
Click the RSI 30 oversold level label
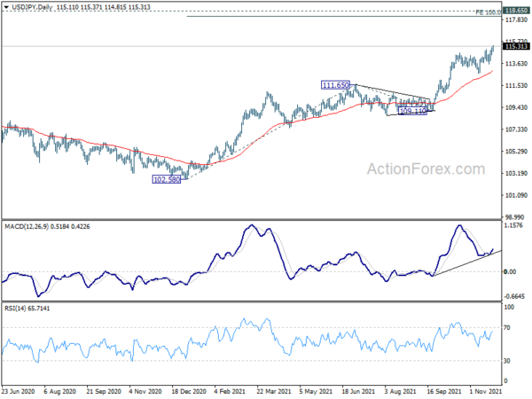coord(507,361)
